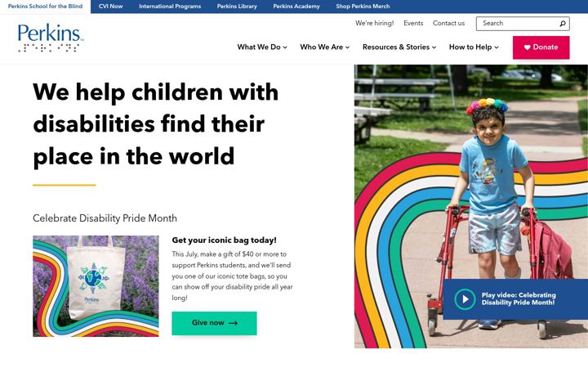Image resolution: width=588 pixels, height=368 pixels.
Task: Open the Perkins Library tab
Action: tap(237, 7)
